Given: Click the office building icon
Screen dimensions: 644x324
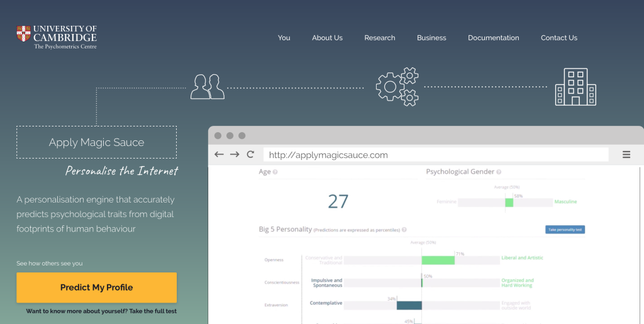Looking at the screenshot, I should (x=575, y=87).
